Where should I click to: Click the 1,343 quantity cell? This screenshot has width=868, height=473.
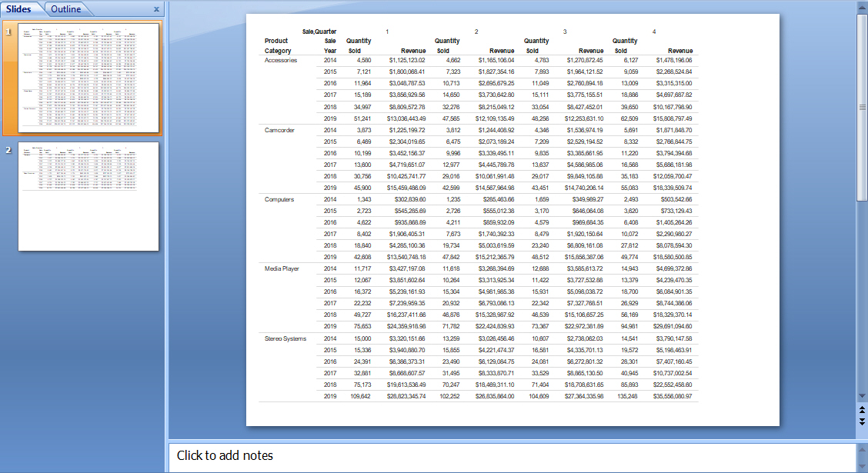coord(364,199)
